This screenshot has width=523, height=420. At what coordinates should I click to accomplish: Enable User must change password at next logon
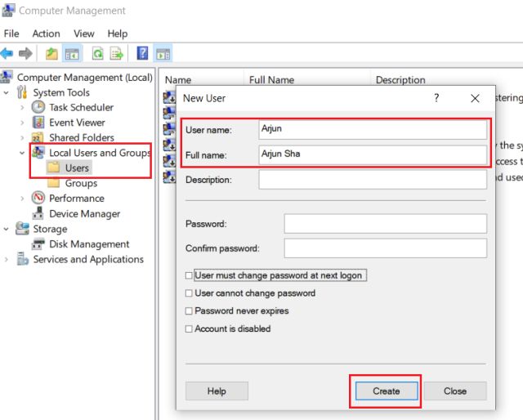point(190,276)
